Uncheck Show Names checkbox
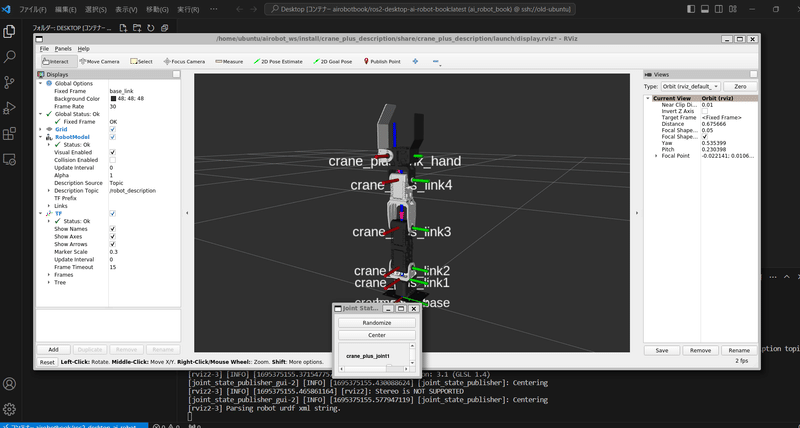Screen dimensions: 800x428 coord(112,229)
